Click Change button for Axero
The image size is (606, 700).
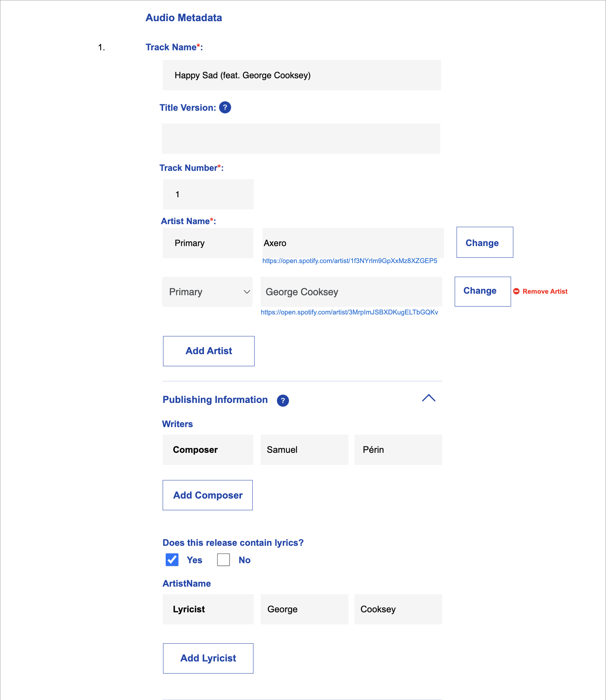click(x=485, y=243)
